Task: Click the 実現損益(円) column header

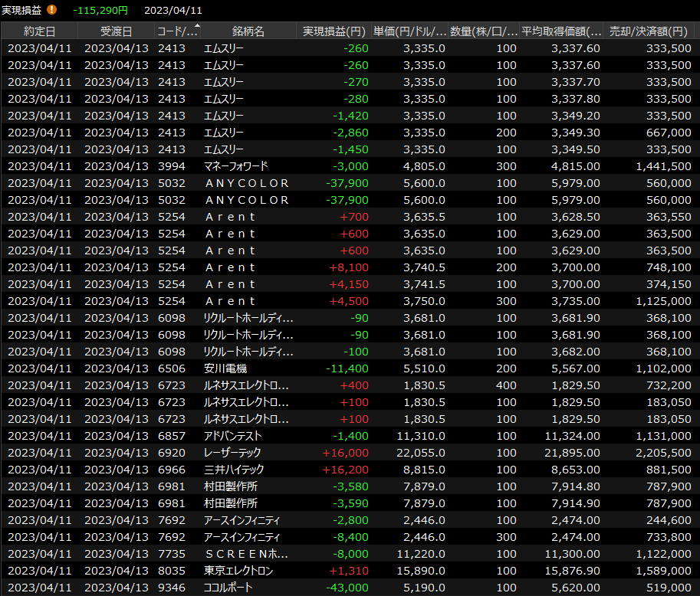Action: [334, 31]
